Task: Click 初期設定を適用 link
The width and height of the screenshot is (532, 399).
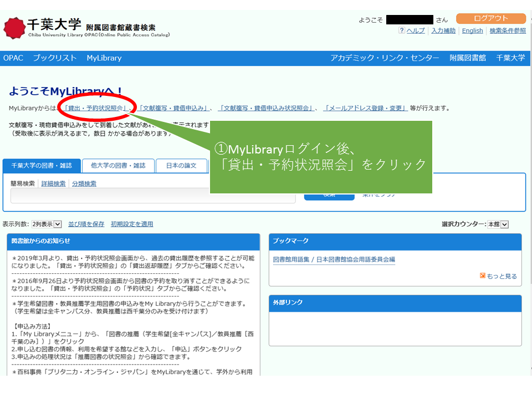Action: click(132, 224)
